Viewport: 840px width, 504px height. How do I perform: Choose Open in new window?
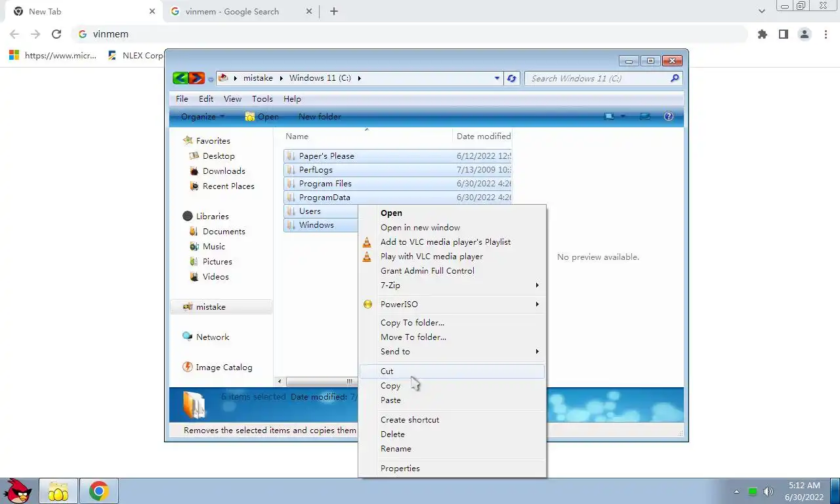[x=452, y=227]
